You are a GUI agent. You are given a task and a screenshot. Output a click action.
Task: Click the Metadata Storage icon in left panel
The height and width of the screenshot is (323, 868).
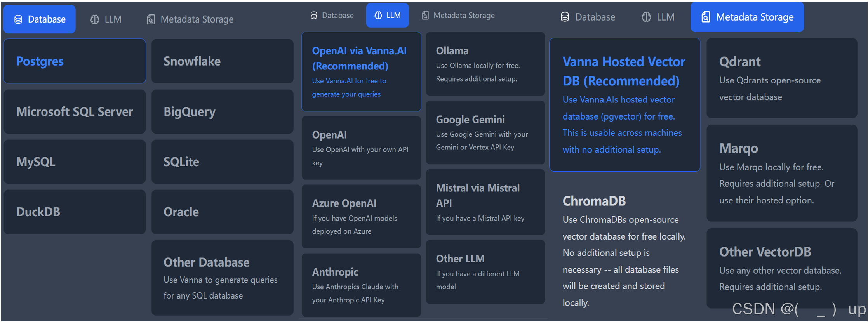coord(151,19)
